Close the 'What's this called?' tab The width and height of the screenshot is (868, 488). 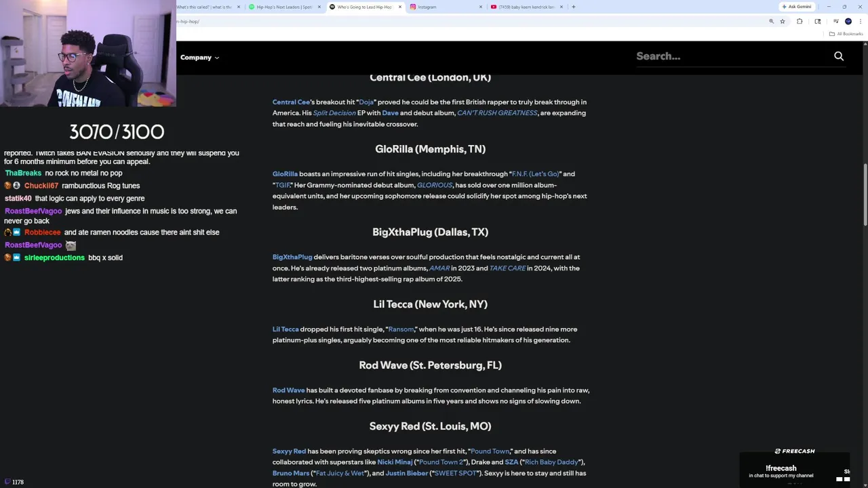(x=239, y=7)
